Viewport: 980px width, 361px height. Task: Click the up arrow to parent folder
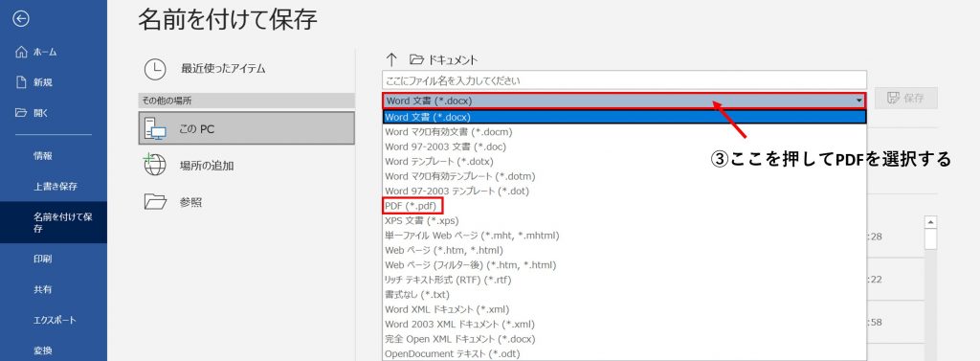[391, 59]
